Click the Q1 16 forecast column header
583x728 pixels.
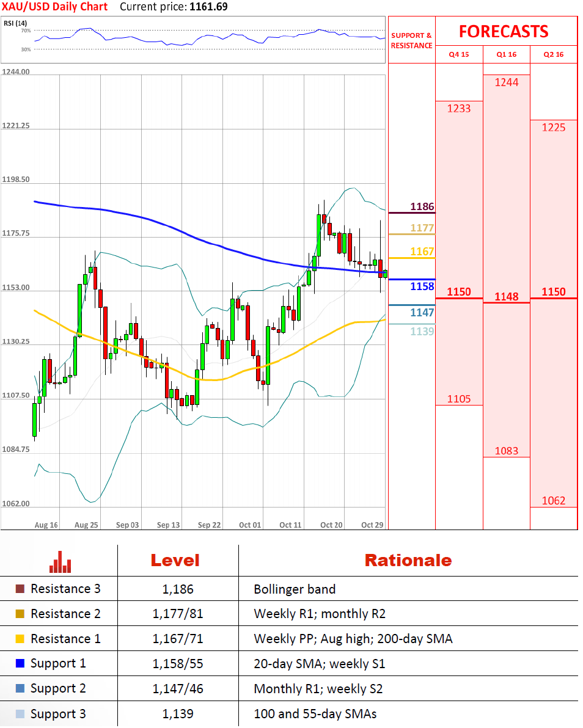coord(507,54)
